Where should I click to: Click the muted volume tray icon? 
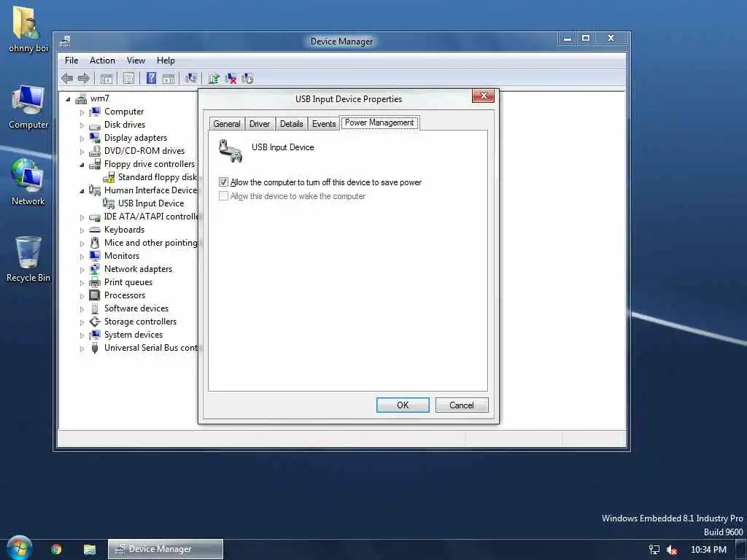click(x=672, y=550)
